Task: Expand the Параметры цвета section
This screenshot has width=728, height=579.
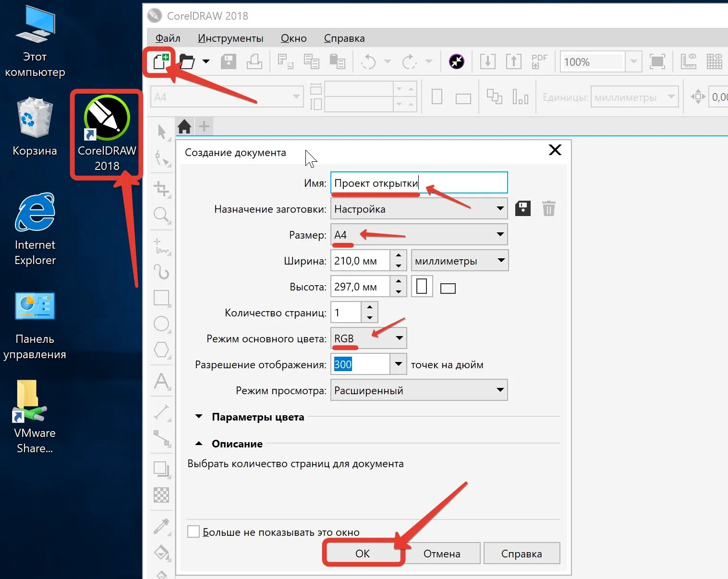Action: point(199,417)
